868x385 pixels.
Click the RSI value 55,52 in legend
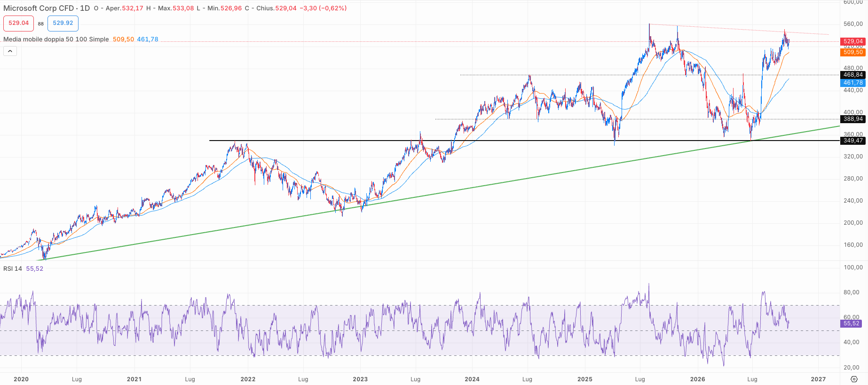[x=35, y=268]
